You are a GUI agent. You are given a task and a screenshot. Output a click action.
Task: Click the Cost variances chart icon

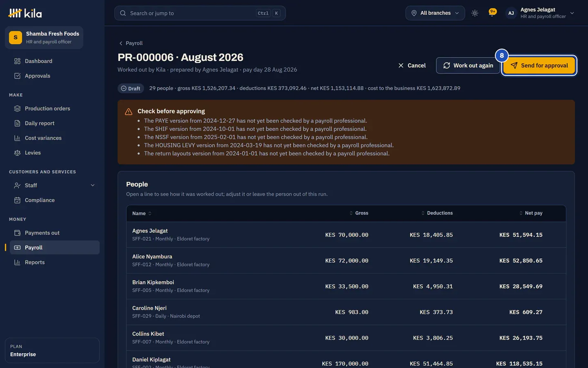click(17, 138)
